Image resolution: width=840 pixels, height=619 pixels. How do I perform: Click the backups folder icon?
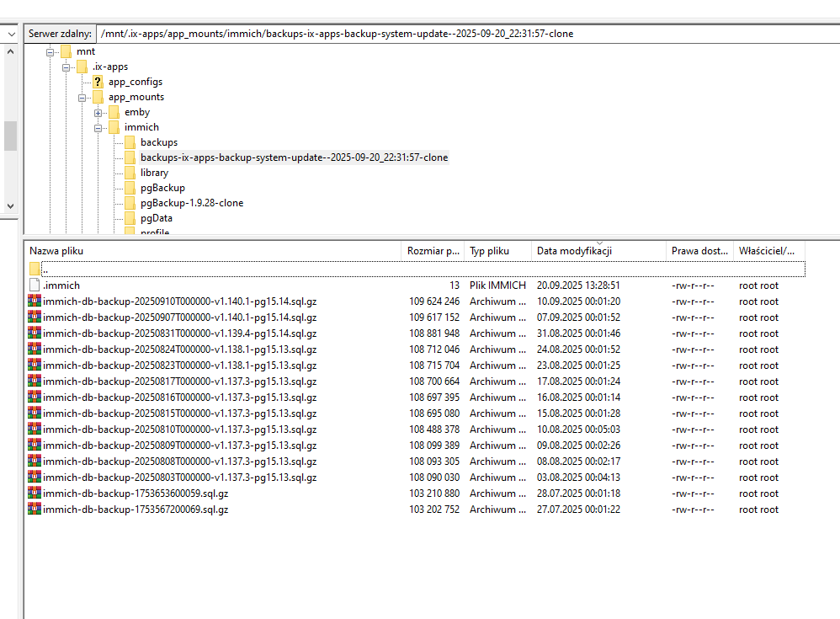coord(130,142)
